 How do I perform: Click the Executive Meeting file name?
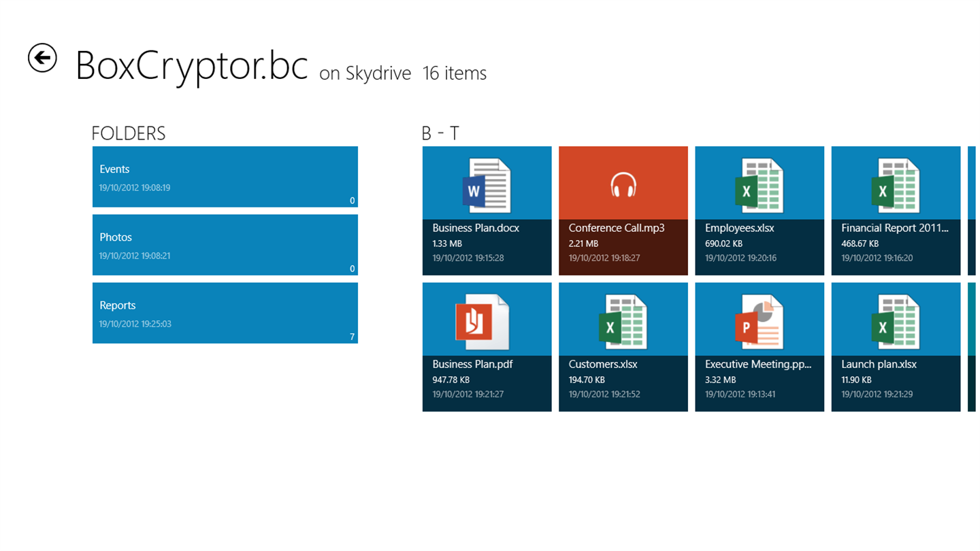point(758,365)
